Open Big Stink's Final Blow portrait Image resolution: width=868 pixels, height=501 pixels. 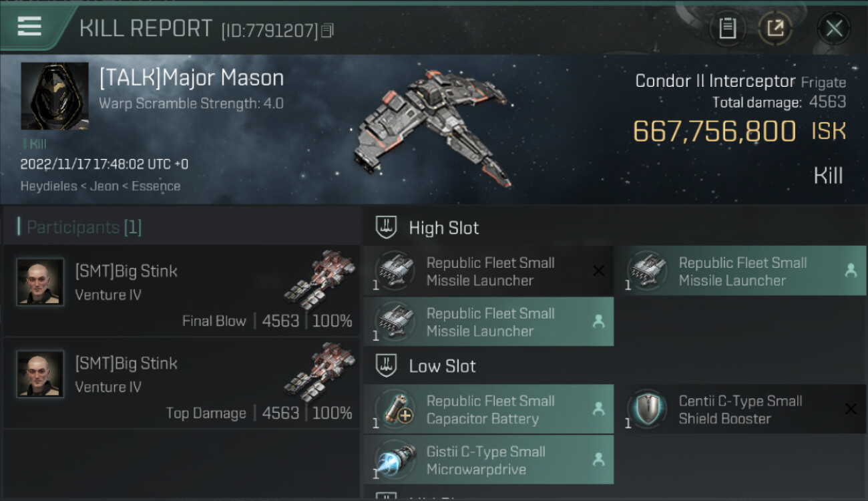[40, 282]
